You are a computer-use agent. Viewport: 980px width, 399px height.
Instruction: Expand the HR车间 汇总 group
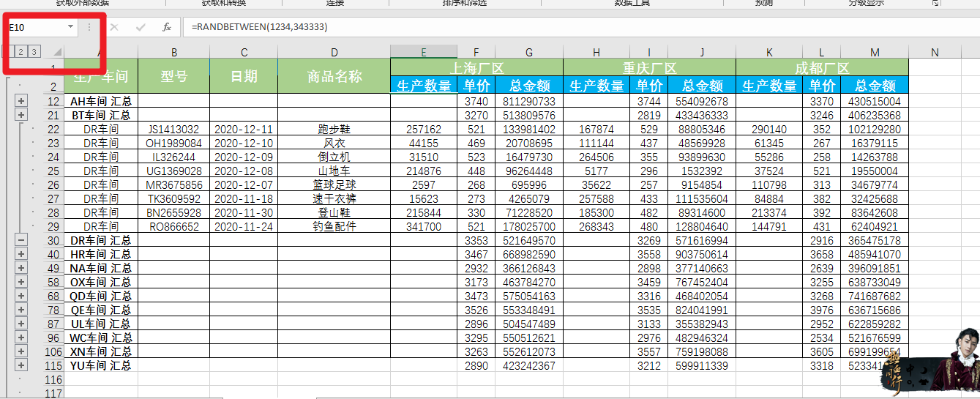[20, 254]
